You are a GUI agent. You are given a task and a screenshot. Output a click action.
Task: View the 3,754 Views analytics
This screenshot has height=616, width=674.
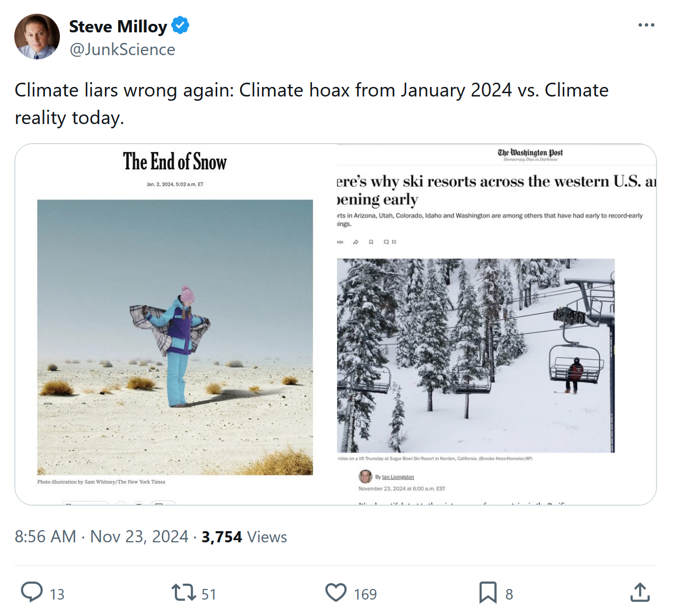pyautogui.click(x=244, y=536)
